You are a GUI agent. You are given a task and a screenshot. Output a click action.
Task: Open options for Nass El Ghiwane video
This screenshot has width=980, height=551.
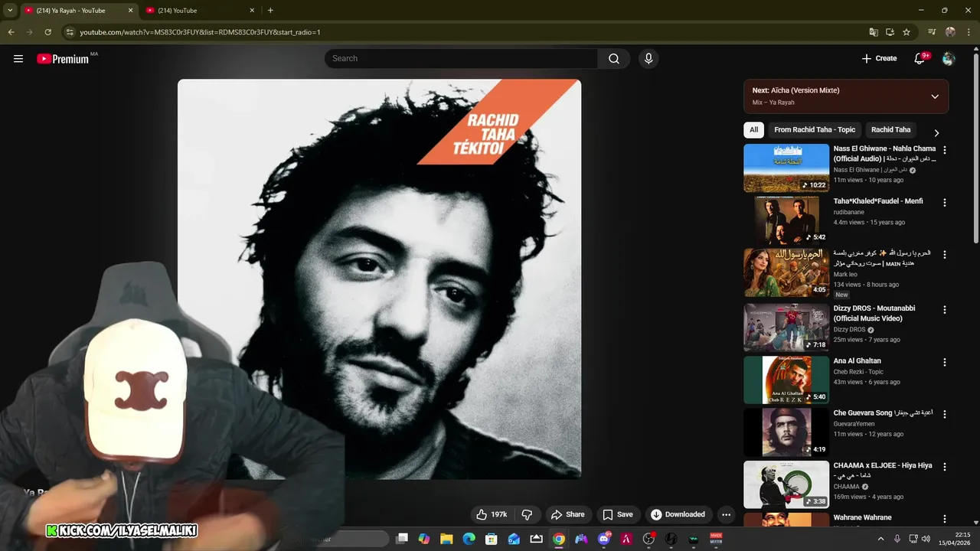point(944,150)
